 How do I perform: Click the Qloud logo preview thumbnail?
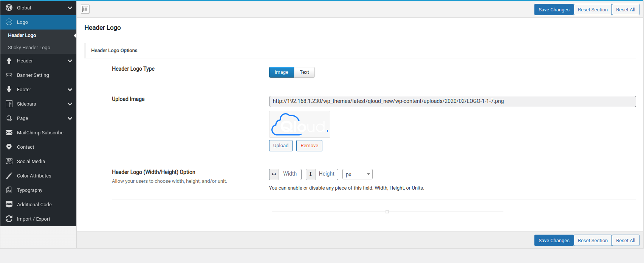coord(300,124)
